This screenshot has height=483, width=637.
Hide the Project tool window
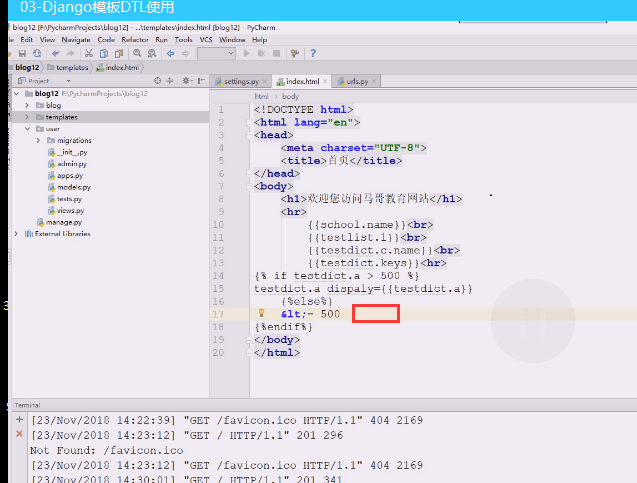pyautogui.click(x=201, y=81)
